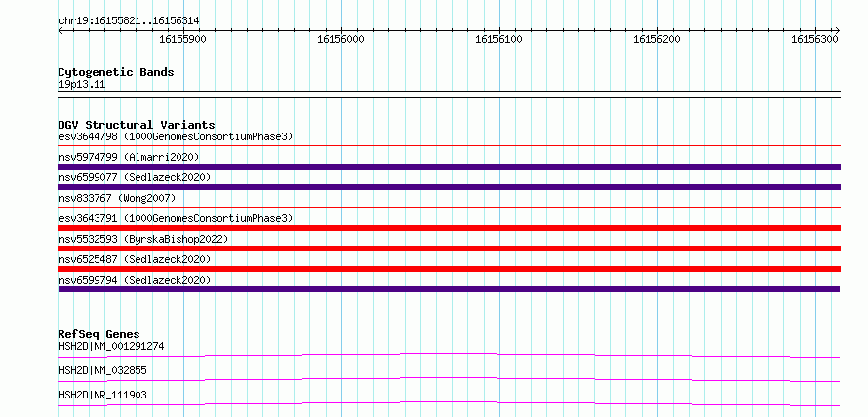Open variant nsv6599077 (Sedlazeck2020) label
This screenshot has width=868, height=417.
coord(135,177)
